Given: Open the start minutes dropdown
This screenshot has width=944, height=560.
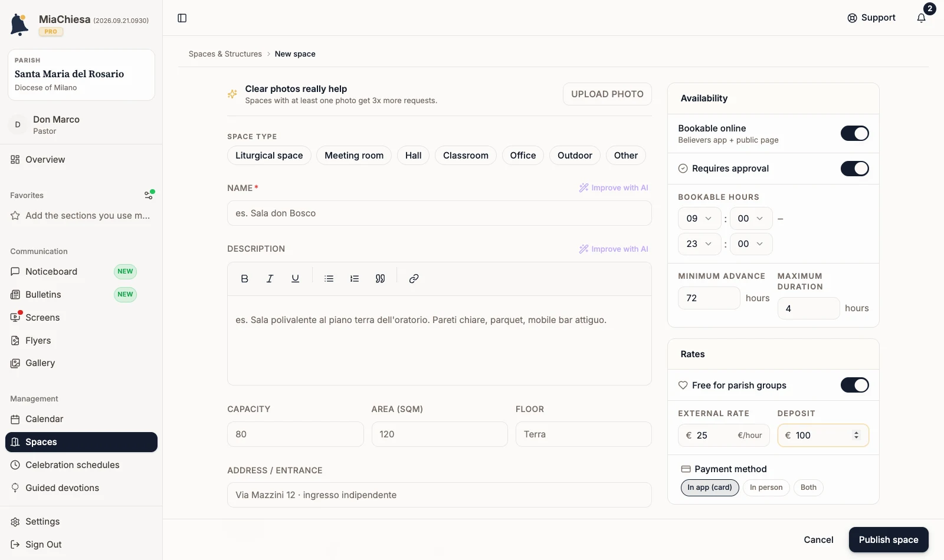Looking at the screenshot, I should click(x=751, y=219).
